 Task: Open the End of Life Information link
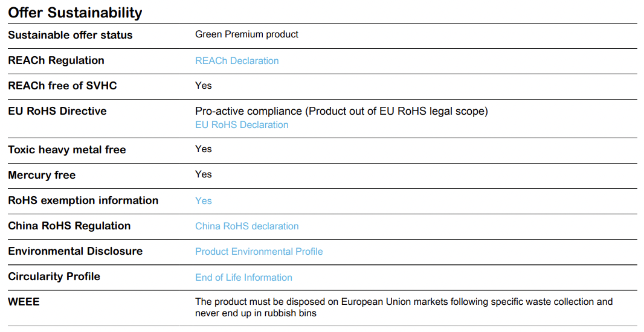pos(243,278)
